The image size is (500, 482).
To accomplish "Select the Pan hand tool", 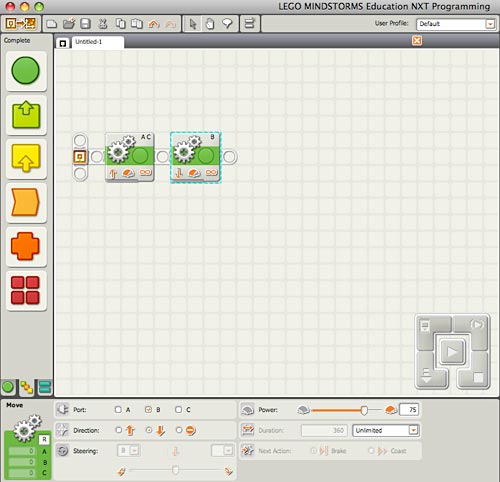I will pyautogui.click(x=210, y=24).
